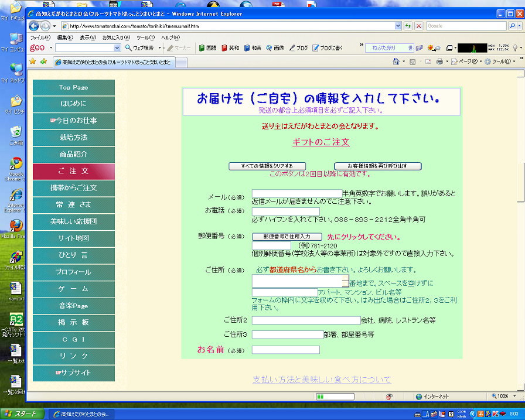Open Google Chrome desktop shortcut
The image size is (525, 420).
(x=16, y=165)
